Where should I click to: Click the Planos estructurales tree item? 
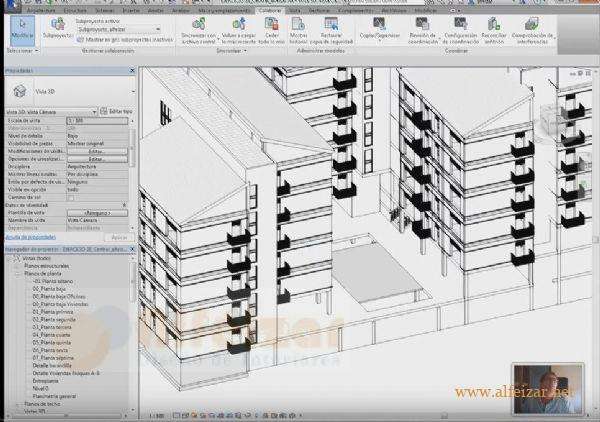point(47,266)
